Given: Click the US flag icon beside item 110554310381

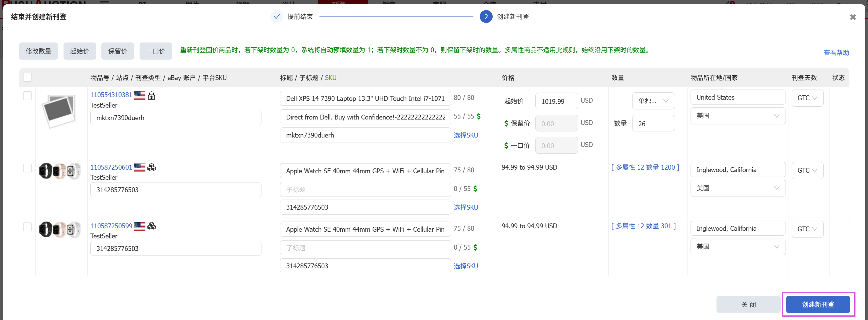Looking at the screenshot, I should coord(140,95).
